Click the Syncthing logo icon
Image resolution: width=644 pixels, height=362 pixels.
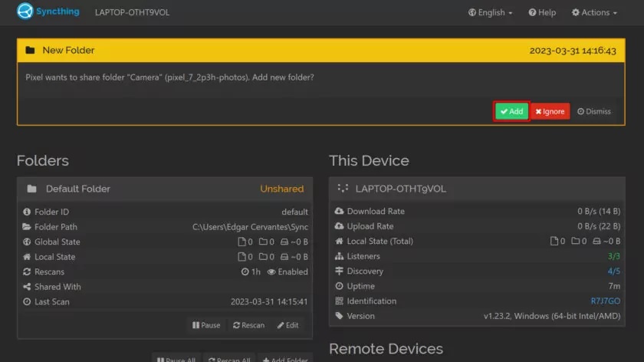click(25, 11)
